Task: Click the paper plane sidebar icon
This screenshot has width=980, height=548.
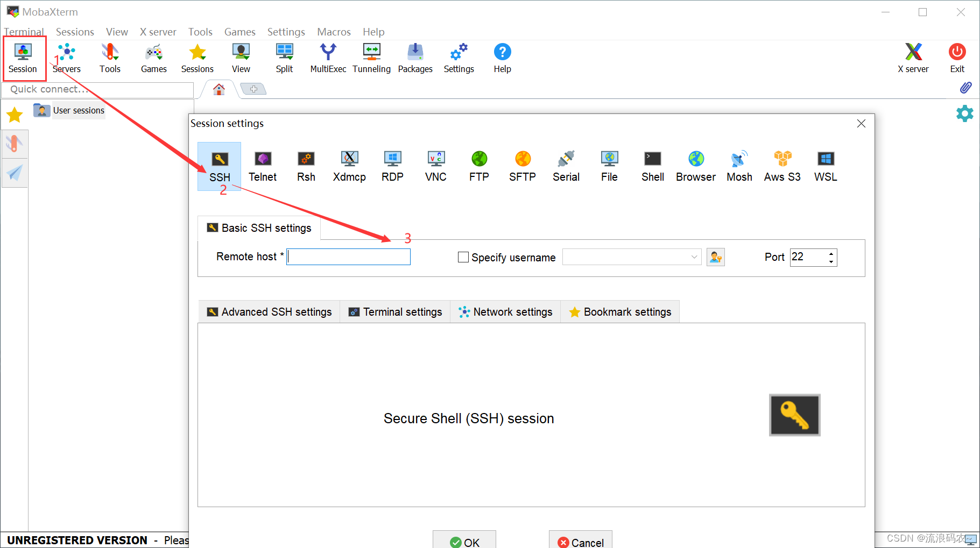Action: coord(15,173)
